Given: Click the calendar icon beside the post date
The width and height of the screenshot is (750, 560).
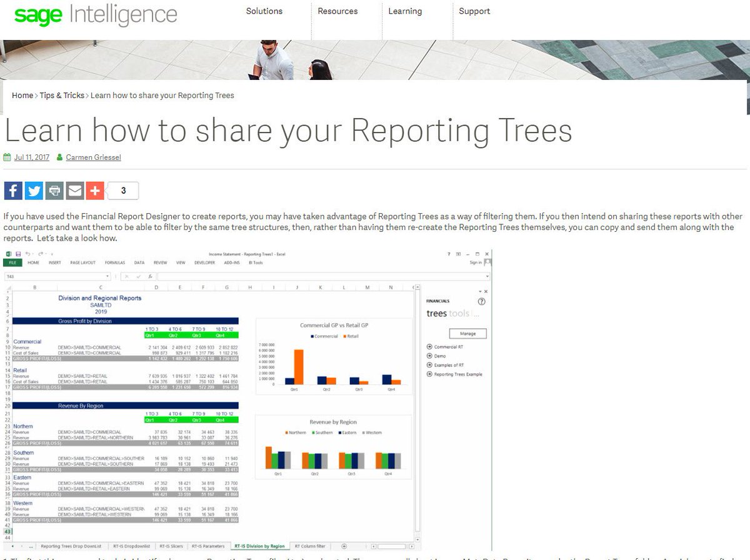Looking at the screenshot, I should click(7, 157).
